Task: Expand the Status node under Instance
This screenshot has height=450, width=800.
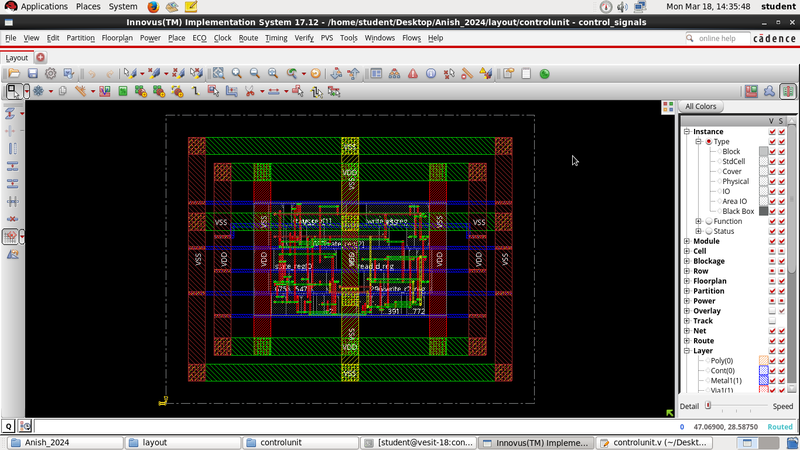Action: point(699,231)
